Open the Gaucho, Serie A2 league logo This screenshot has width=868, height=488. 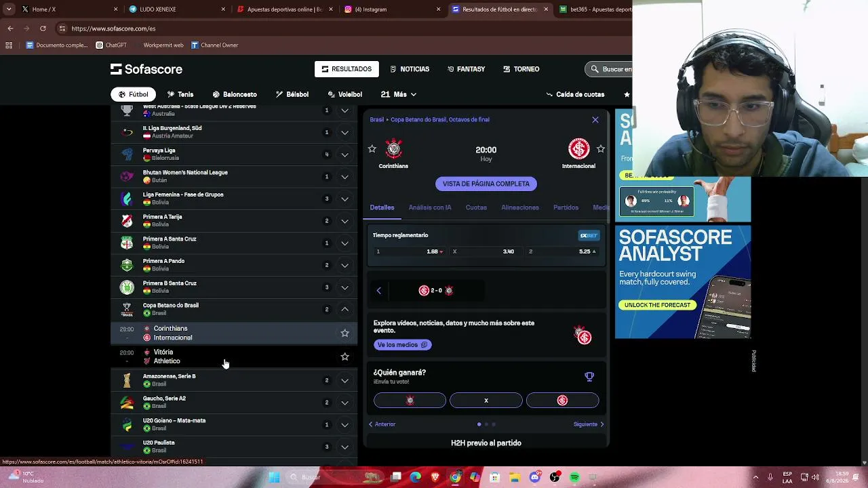tap(127, 403)
